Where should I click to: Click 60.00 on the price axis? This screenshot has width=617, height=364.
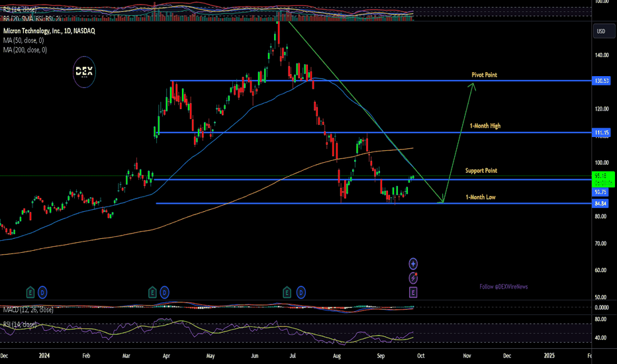(600, 270)
